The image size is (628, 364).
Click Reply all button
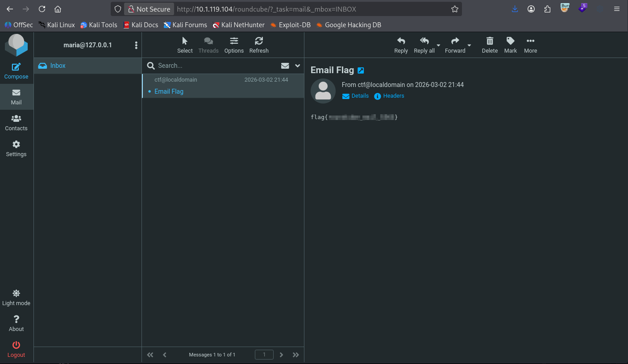pyautogui.click(x=424, y=45)
